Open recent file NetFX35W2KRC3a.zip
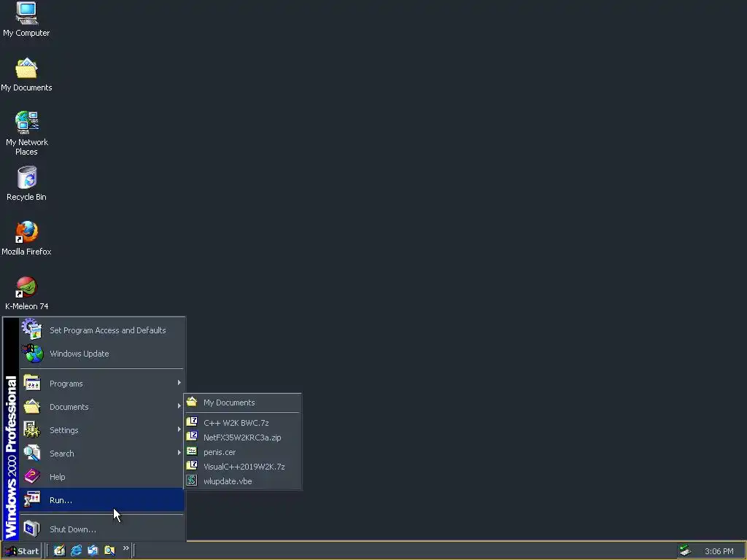 coord(242,437)
